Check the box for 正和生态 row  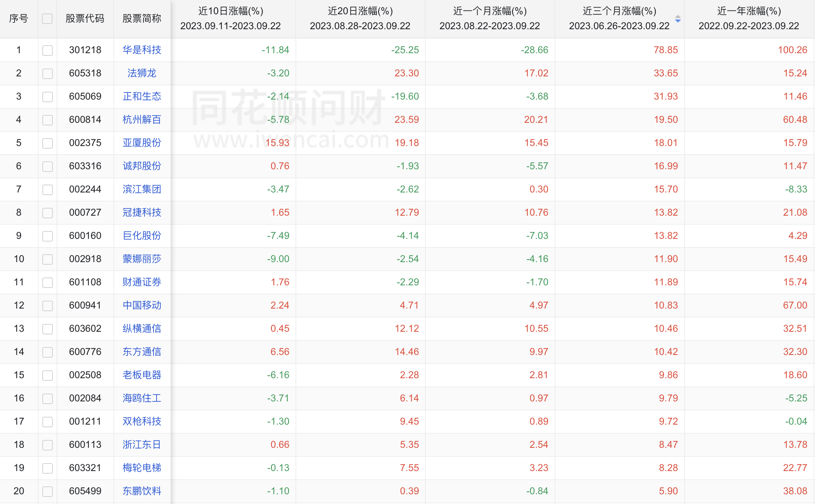48,97
